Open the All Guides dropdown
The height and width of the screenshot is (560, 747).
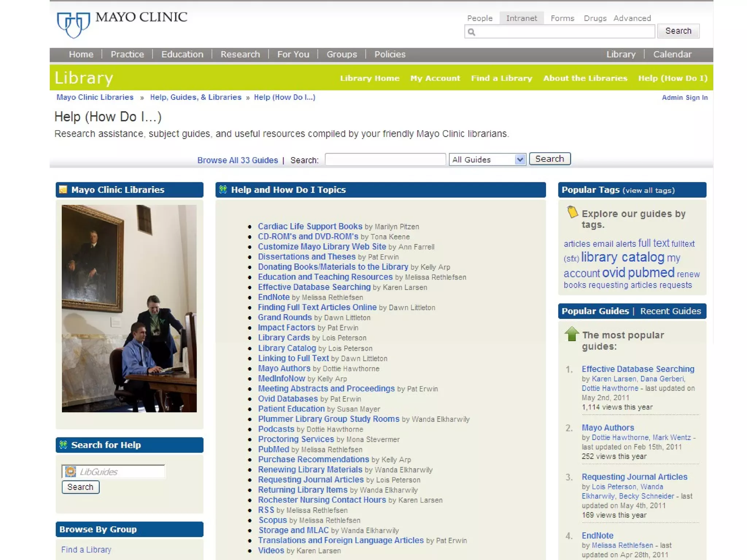click(487, 159)
